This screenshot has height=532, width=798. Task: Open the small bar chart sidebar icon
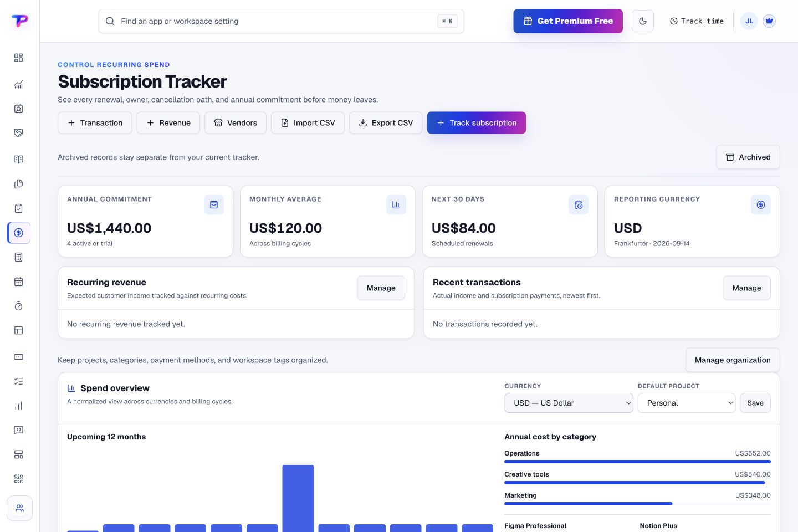pyautogui.click(x=18, y=406)
